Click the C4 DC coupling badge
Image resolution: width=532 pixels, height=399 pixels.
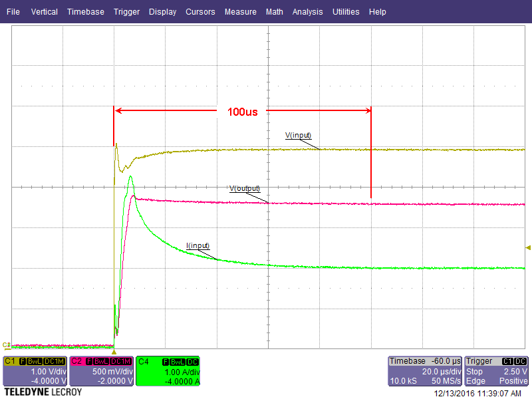click(x=192, y=362)
